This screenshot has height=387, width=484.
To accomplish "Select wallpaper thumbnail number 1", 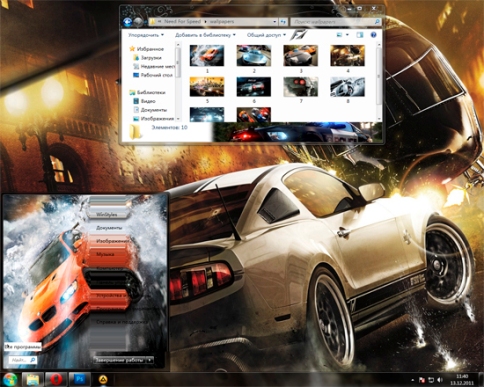I will tap(207, 56).
